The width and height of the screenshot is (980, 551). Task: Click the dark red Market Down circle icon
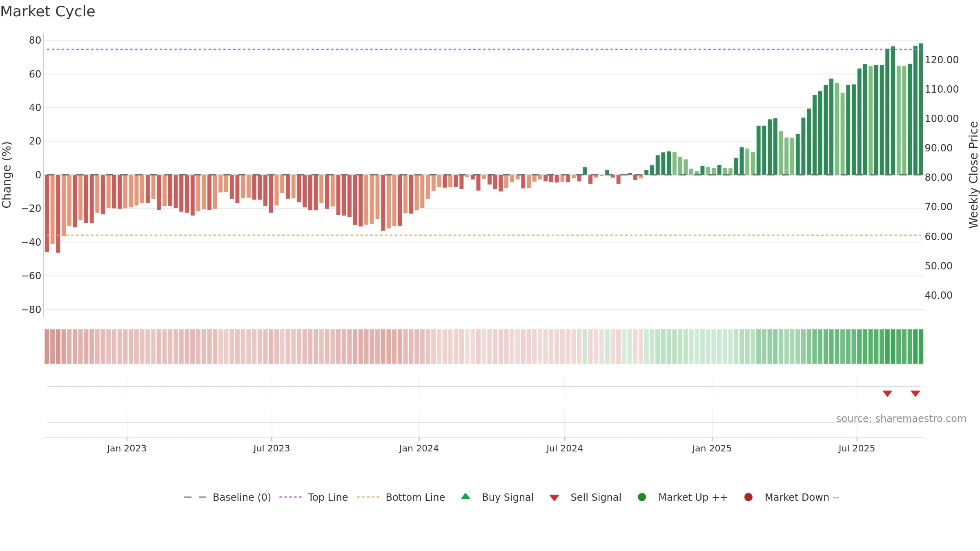click(x=748, y=497)
